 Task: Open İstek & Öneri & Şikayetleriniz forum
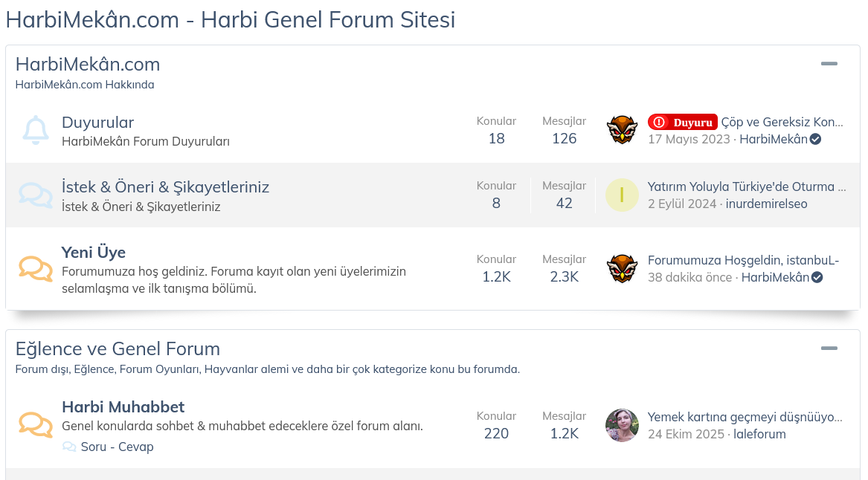click(x=165, y=187)
